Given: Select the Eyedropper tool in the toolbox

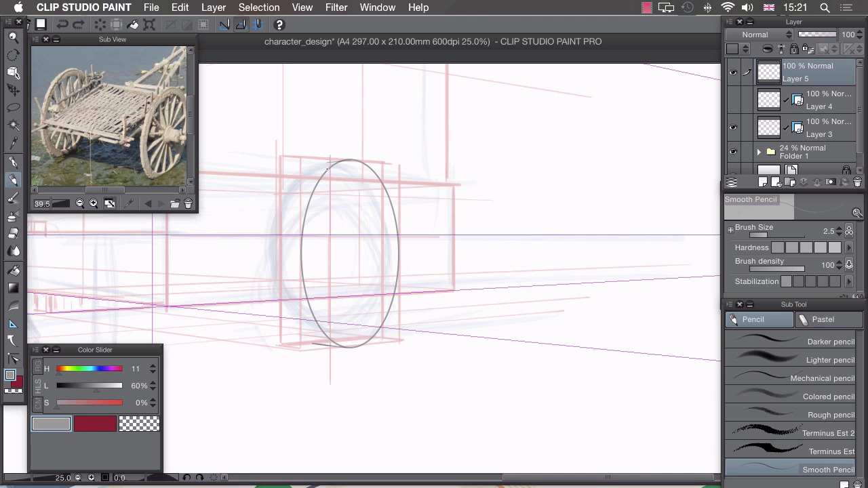Looking at the screenshot, I should click(13, 143).
